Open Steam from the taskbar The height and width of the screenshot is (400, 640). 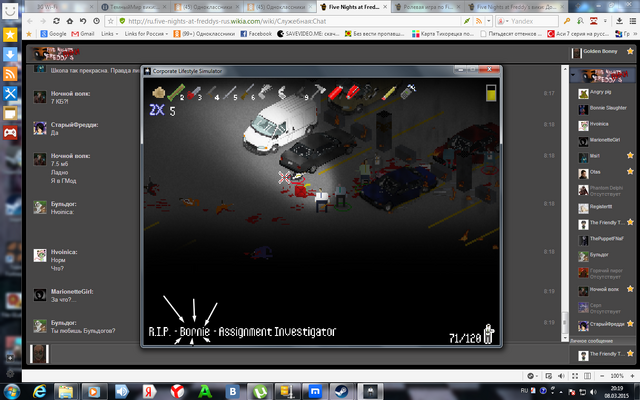click(x=341, y=392)
